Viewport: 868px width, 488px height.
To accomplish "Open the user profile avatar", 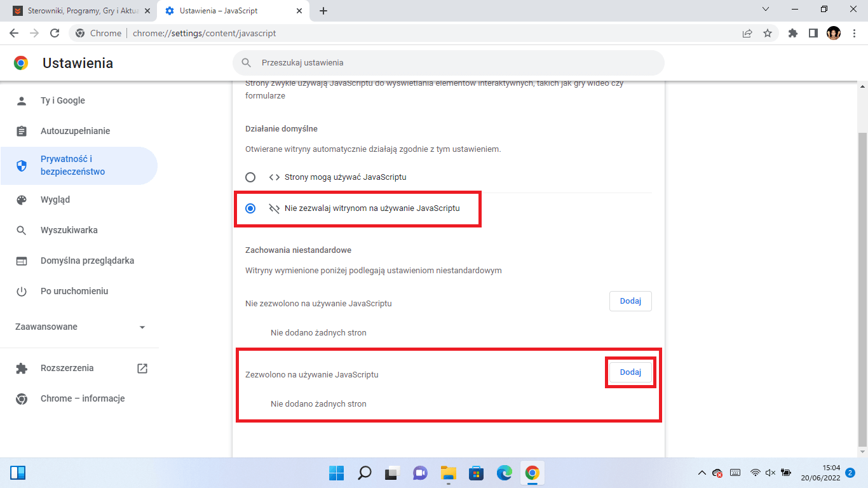I will (x=833, y=33).
